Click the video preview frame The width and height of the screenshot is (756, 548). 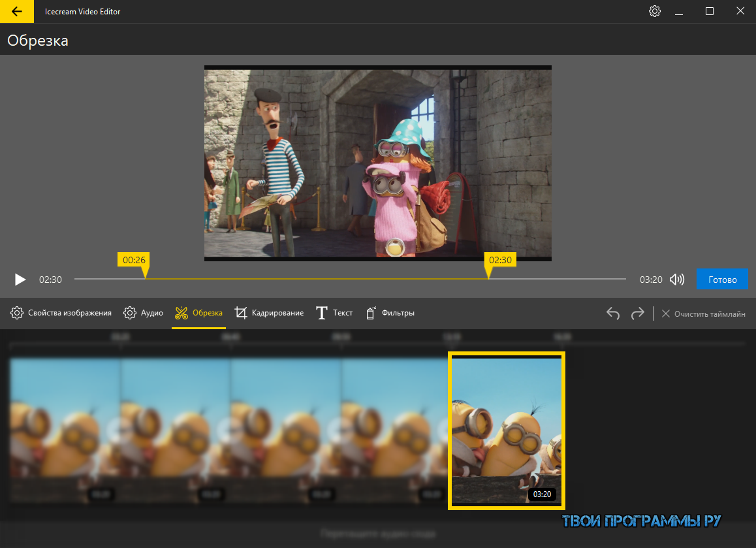377,163
